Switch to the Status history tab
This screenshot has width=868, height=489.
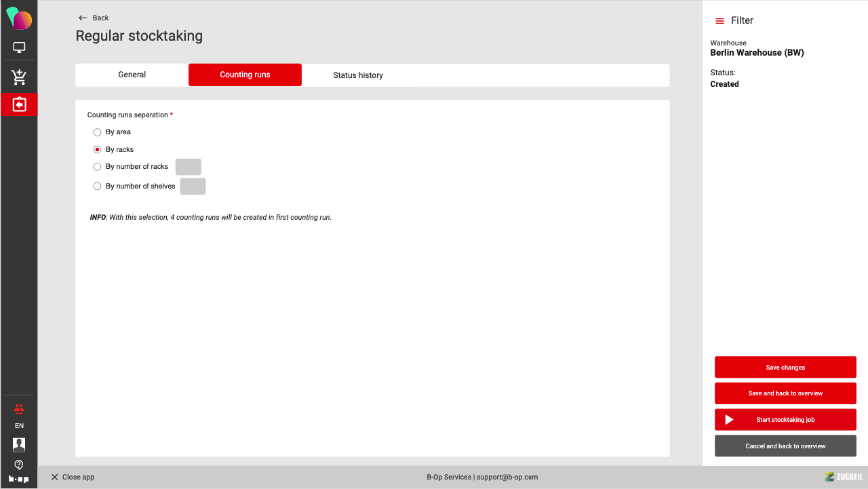(357, 75)
